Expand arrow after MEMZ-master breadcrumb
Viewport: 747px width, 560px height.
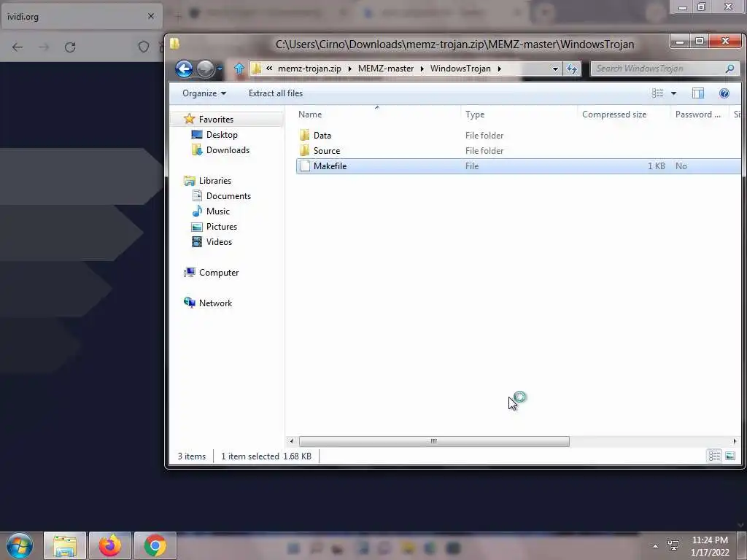(x=422, y=69)
